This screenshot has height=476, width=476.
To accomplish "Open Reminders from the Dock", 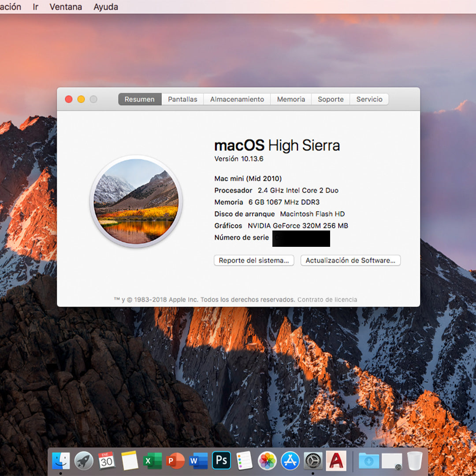I will pos(244,460).
